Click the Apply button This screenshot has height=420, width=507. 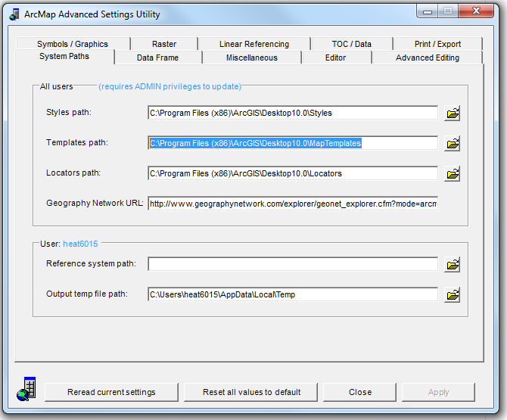[x=438, y=392]
